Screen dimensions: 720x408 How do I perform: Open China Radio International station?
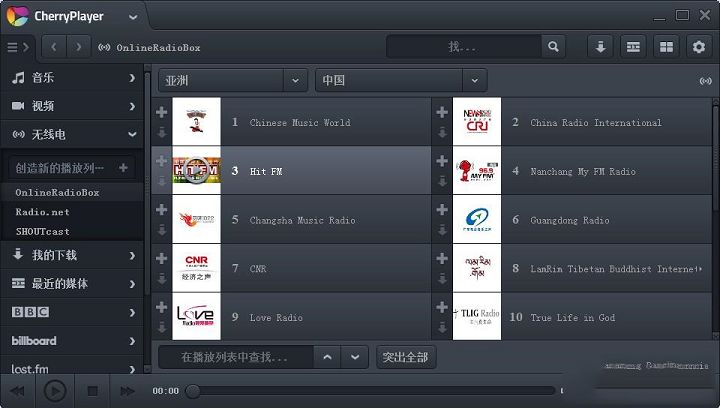(x=596, y=123)
